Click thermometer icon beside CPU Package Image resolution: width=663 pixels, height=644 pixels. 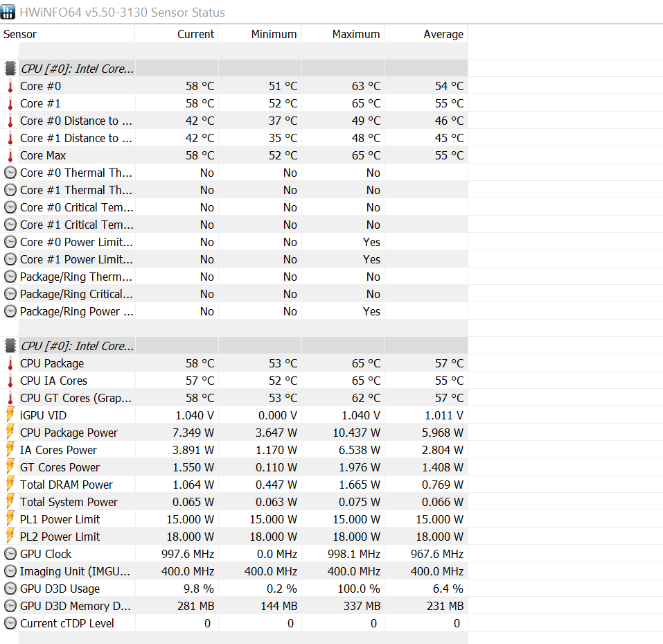point(10,363)
